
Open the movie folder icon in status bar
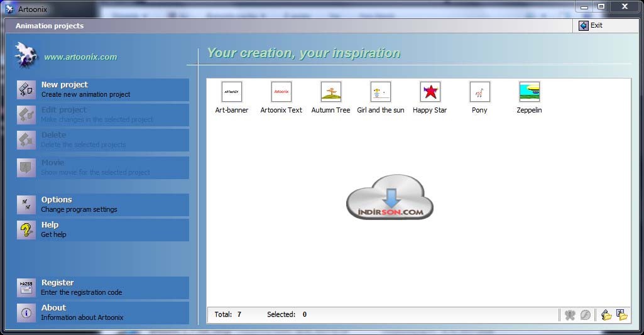[606, 315]
